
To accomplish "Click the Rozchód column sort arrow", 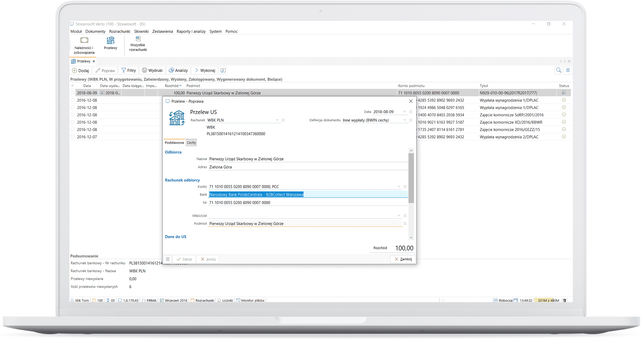I will [180, 86].
